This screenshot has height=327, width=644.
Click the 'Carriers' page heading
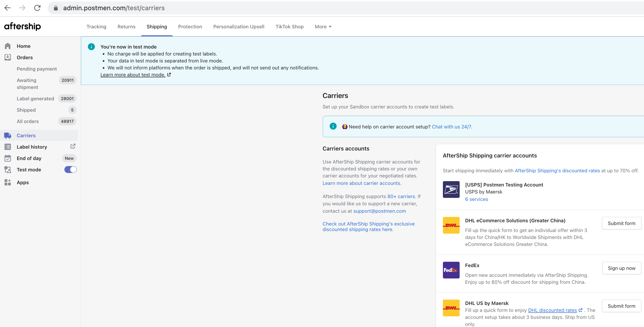pyautogui.click(x=335, y=95)
